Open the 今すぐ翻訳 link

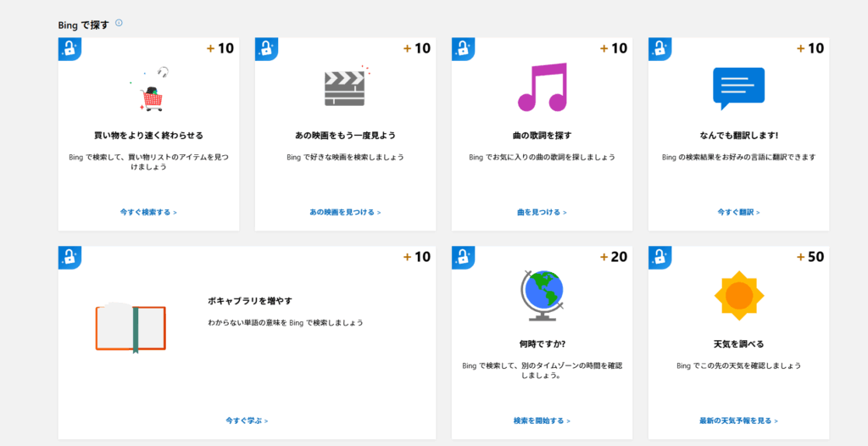pyautogui.click(x=738, y=212)
